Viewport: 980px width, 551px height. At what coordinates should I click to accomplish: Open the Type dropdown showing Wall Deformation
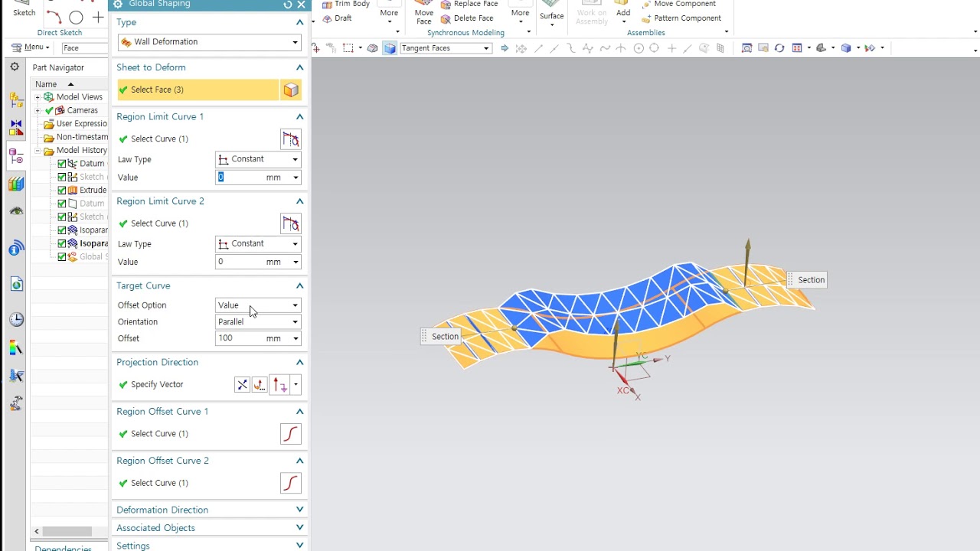(x=210, y=42)
